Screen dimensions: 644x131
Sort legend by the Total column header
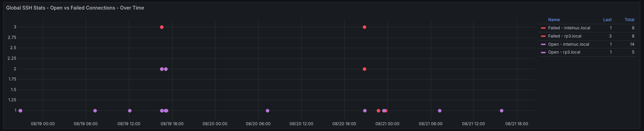[x=629, y=20]
